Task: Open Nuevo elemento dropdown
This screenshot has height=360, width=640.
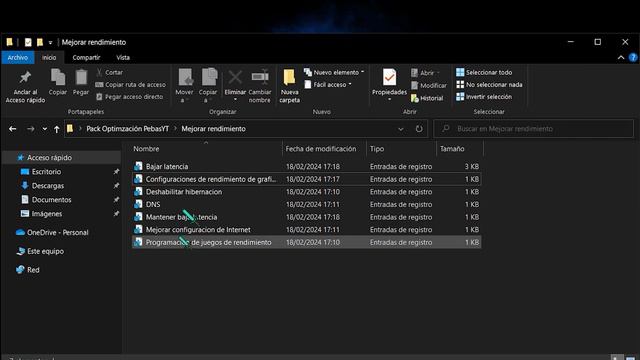Action: point(334,72)
